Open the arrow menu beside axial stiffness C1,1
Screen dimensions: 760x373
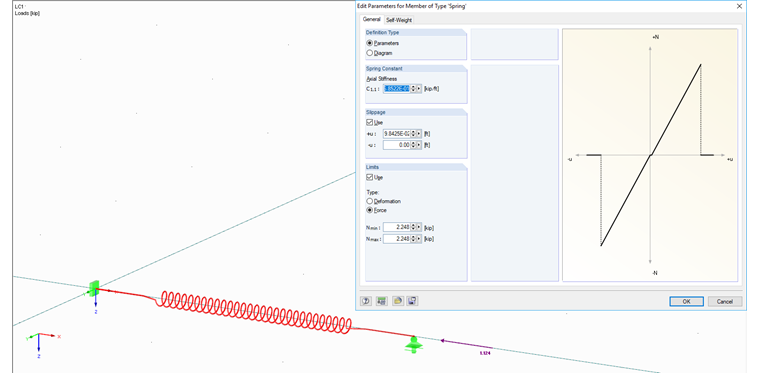419,89
